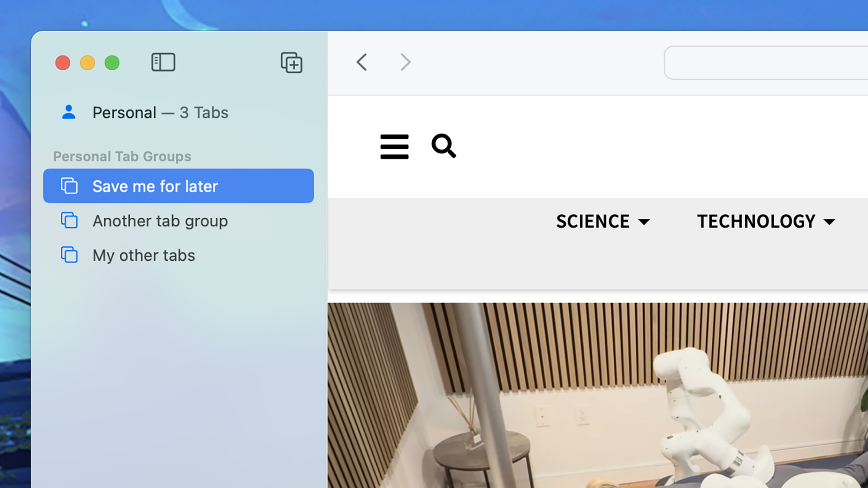Image resolution: width=868 pixels, height=488 pixels.
Task: Toggle the sidebar visibility
Action: tap(163, 62)
